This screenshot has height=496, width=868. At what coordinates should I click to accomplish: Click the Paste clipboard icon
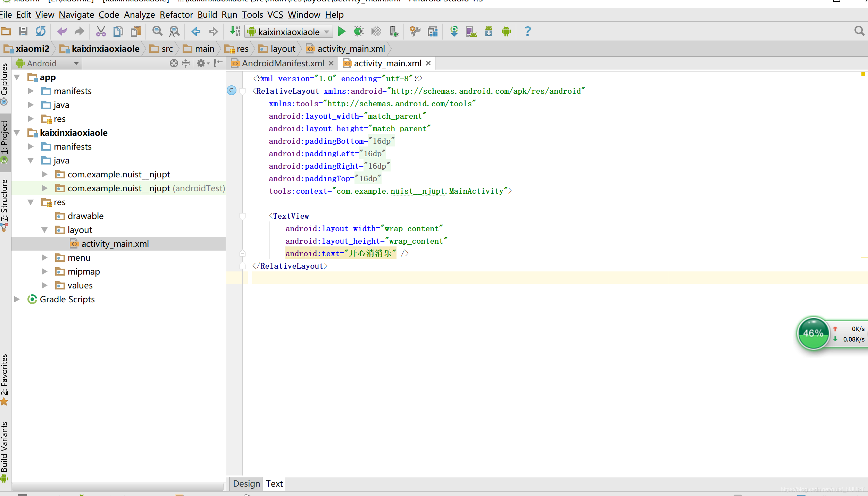[x=136, y=32]
